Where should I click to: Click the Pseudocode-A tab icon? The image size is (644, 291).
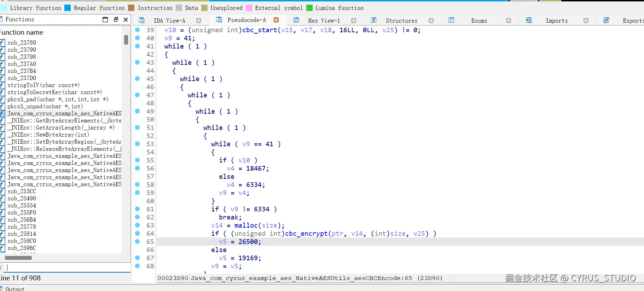point(219,19)
